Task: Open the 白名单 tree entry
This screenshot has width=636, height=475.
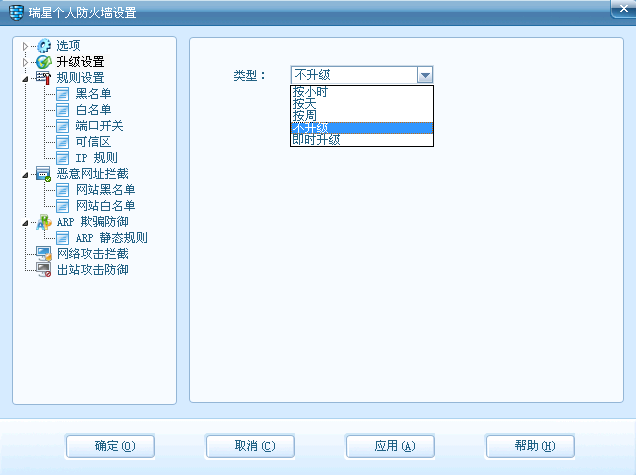Action: 93,110
